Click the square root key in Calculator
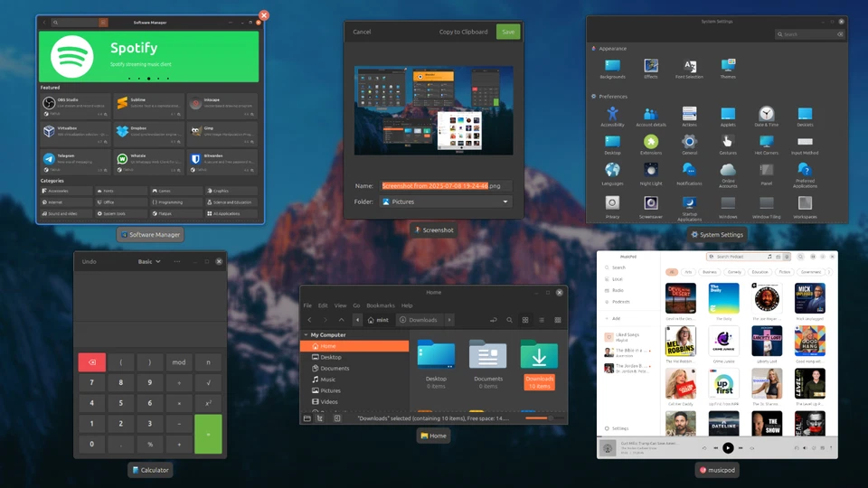868x488 pixels. (x=208, y=382)
